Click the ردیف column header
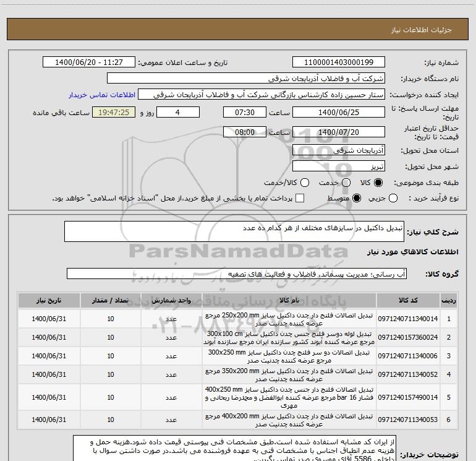Image resolution: width=476 pixels, height=461 pixels. tap(449, 301)
